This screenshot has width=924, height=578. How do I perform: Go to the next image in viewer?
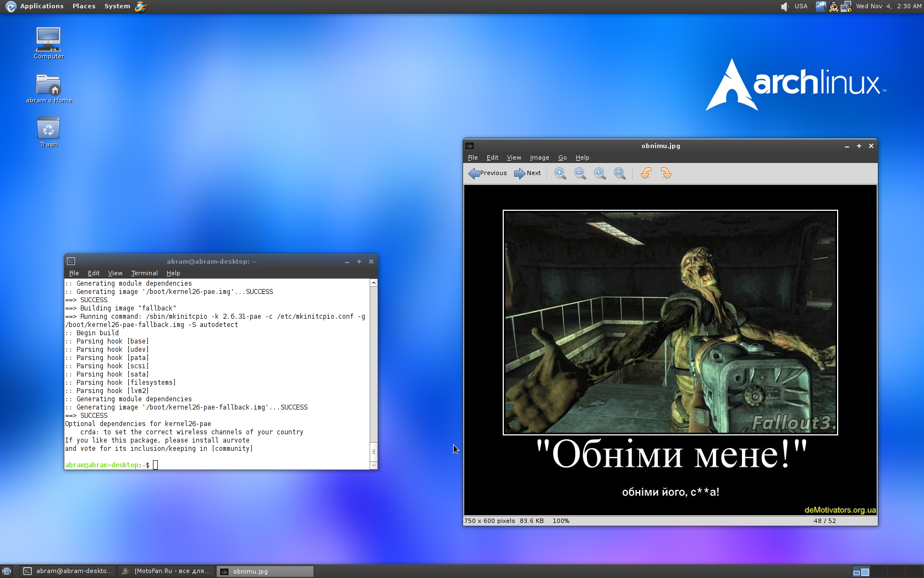point(527,173)
